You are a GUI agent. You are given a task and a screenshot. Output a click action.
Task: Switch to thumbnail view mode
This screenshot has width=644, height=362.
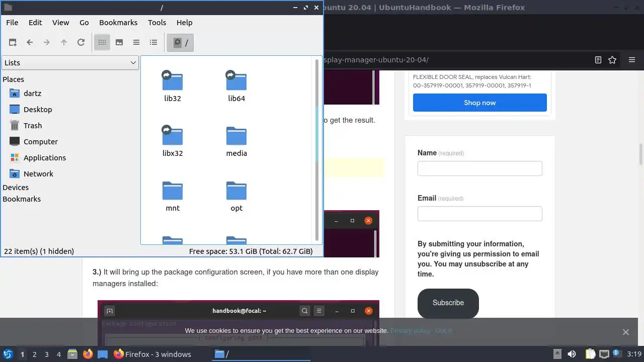pos(119,43)
